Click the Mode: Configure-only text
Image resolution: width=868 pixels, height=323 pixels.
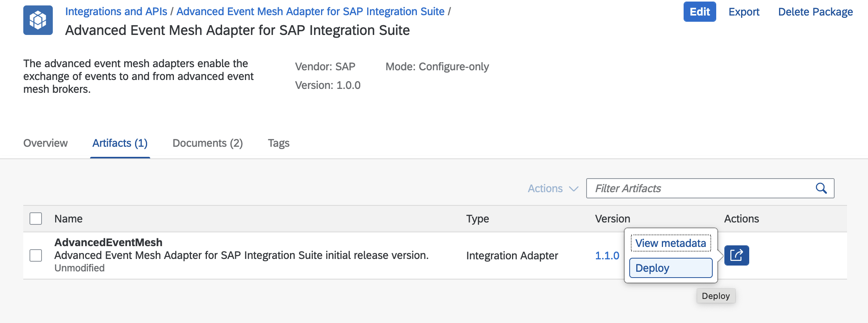437,66
